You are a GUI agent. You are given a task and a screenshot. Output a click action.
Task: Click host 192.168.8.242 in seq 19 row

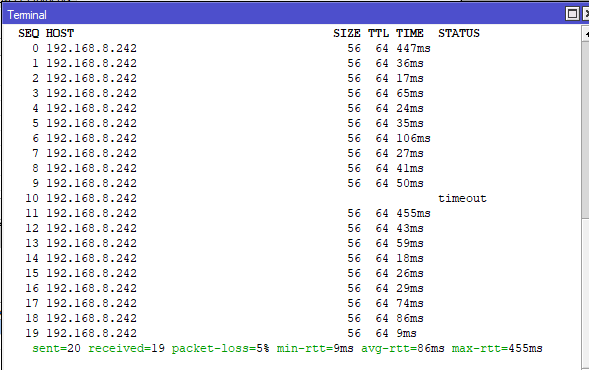(91, 334)
